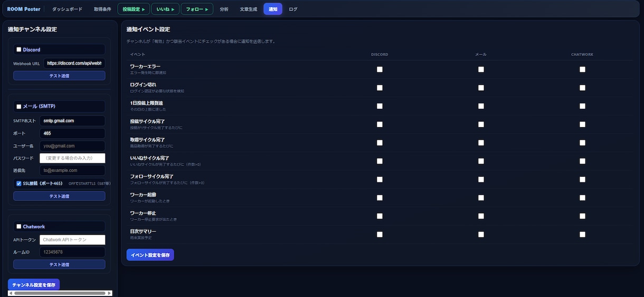Start the 投稿設定 play button in navbar
The width and height of the screenshot is (644, 297).
(134, 9)
